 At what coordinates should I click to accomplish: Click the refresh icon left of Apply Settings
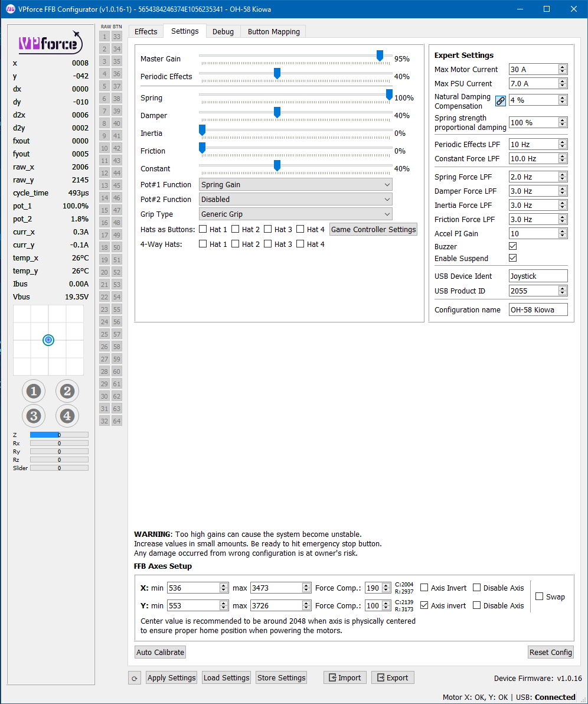click(x=135, y=678)
